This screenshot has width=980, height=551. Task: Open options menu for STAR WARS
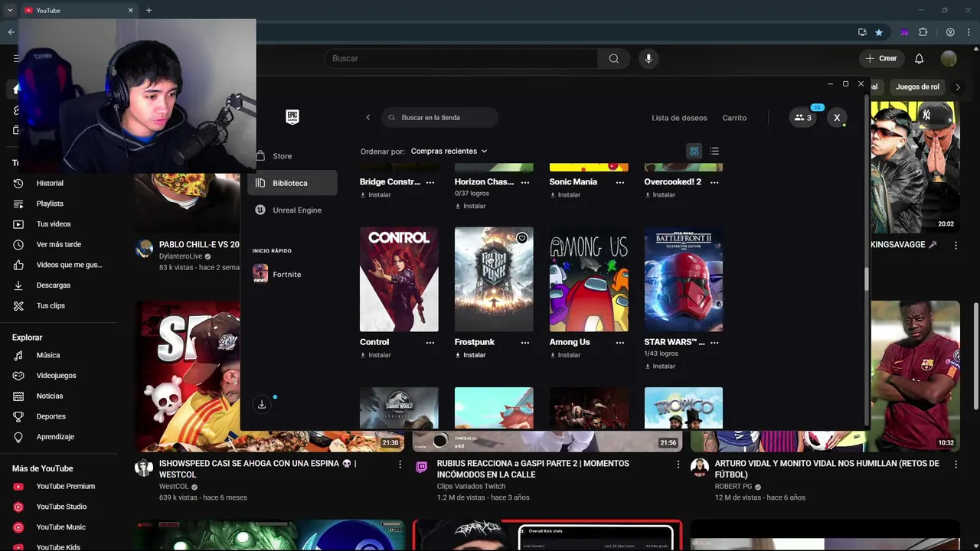714,343
